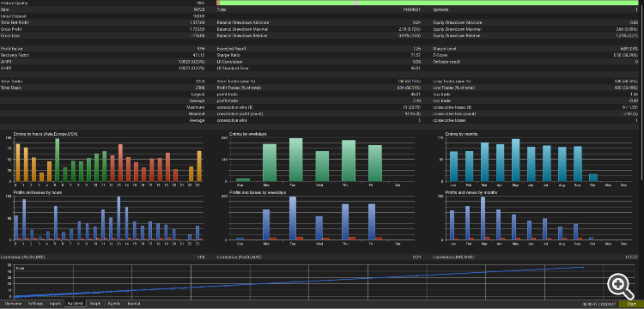Click the Start button

632,305
